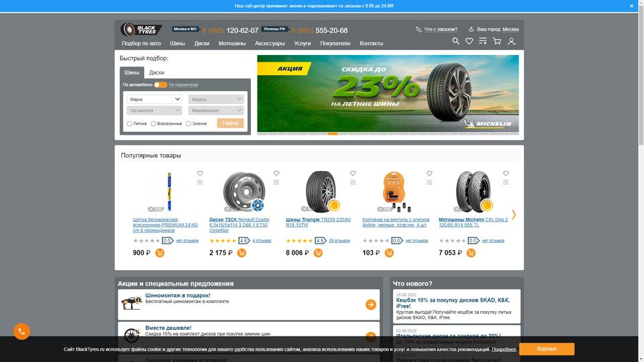
Task: Click the orange phone callback button
Action: coord(21,331)
